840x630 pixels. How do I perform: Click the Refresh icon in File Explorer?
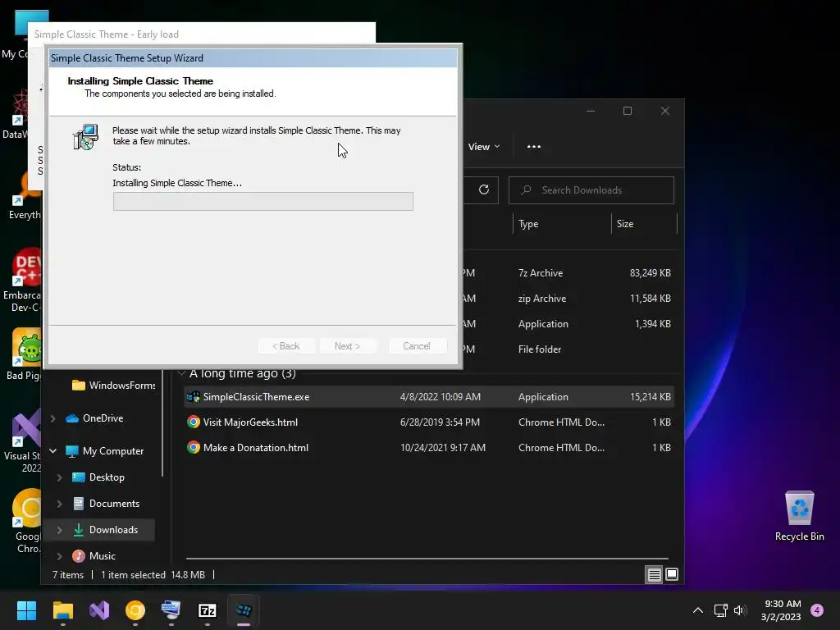pyautogui.click(x=483, y=189)
